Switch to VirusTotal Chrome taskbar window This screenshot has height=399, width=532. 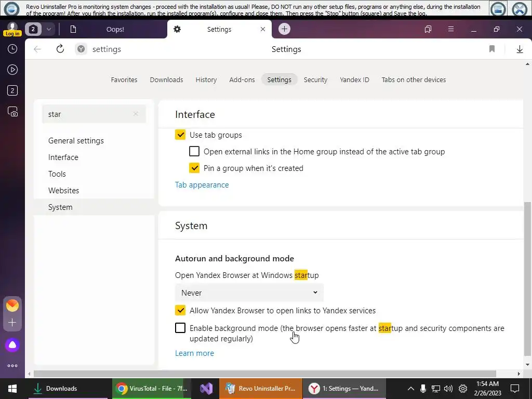(151, 389)
